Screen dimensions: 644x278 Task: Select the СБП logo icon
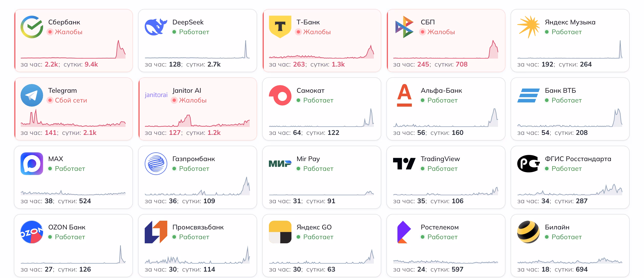coord(404,26)
